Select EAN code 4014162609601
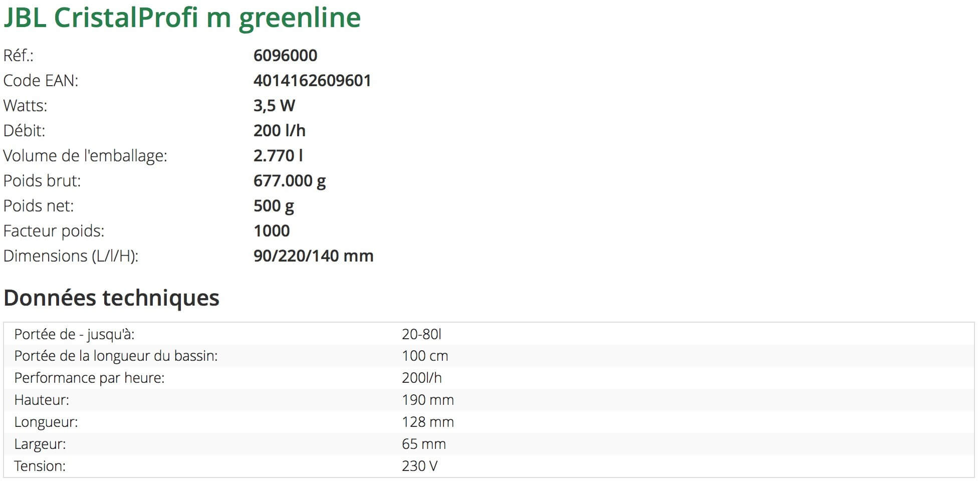The image size is (980, 486). click(312, 81)
